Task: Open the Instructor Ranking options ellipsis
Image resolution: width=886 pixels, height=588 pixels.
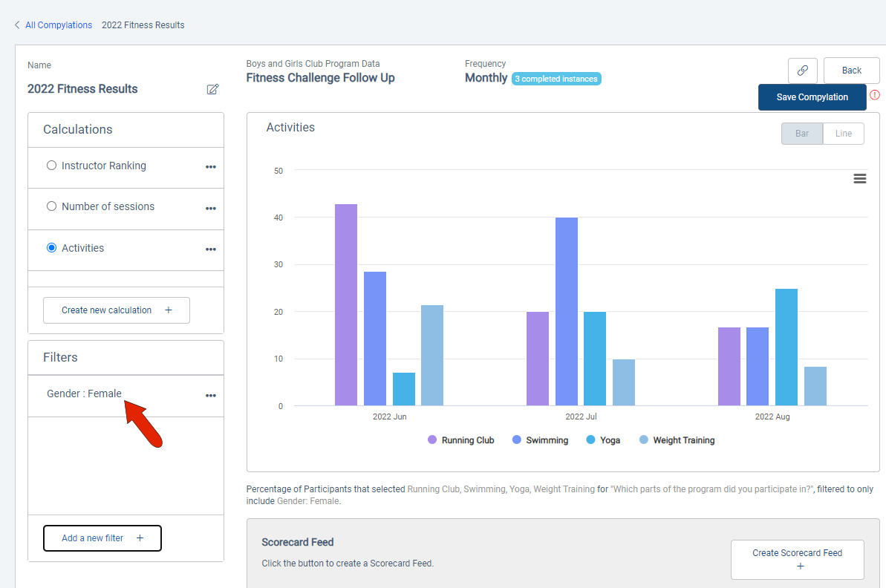Action: point(211,167)
